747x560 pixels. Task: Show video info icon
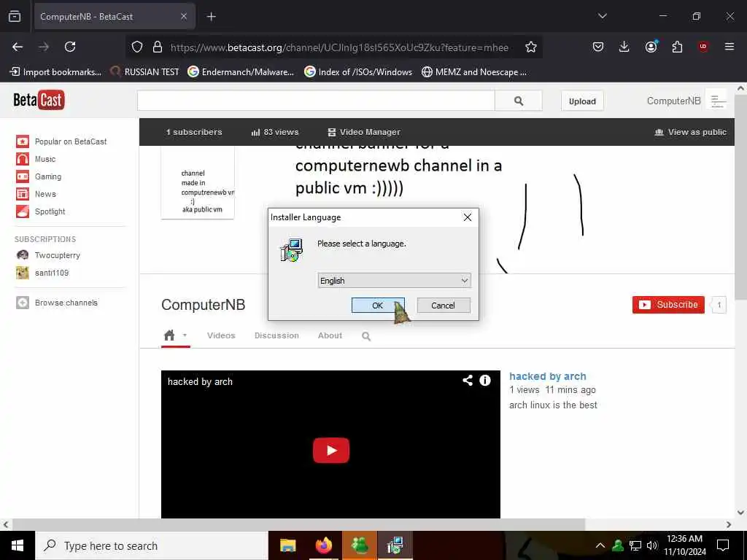tap(485, 380)
